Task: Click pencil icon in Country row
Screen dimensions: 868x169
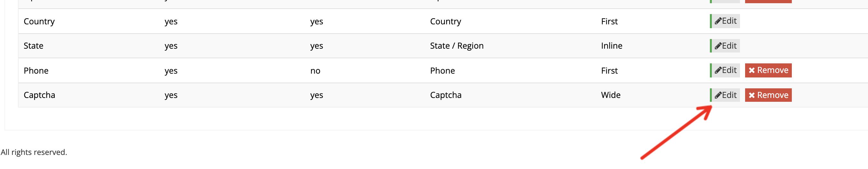Action: (x=718, y=21)
